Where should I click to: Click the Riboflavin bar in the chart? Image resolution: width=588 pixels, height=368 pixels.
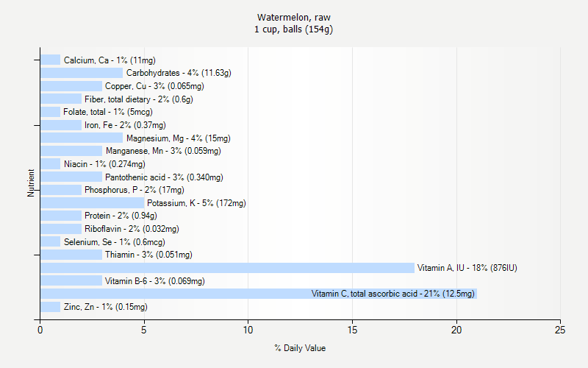point(61,229)
